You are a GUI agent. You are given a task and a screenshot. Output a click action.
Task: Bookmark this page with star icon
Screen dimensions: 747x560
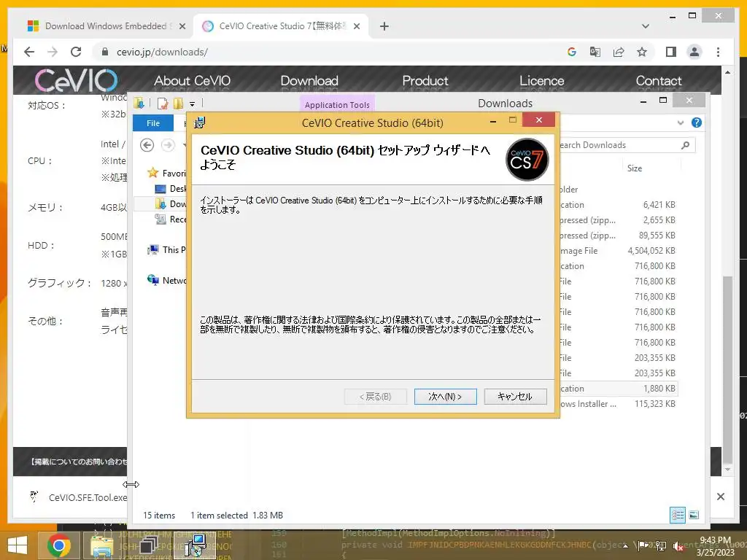point(642,52)
